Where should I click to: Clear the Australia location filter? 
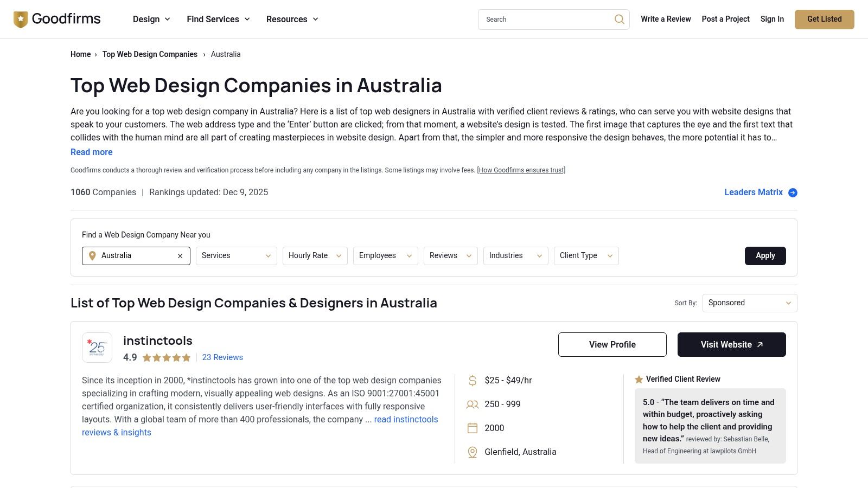[x=180, y=256]
